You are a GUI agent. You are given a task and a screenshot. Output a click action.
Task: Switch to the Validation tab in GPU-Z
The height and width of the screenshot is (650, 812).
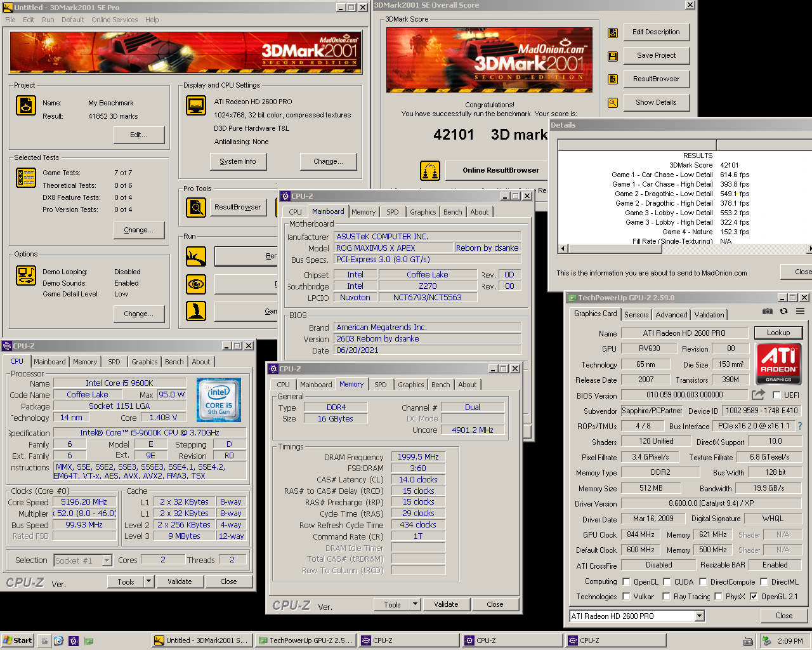coord(709,314)
